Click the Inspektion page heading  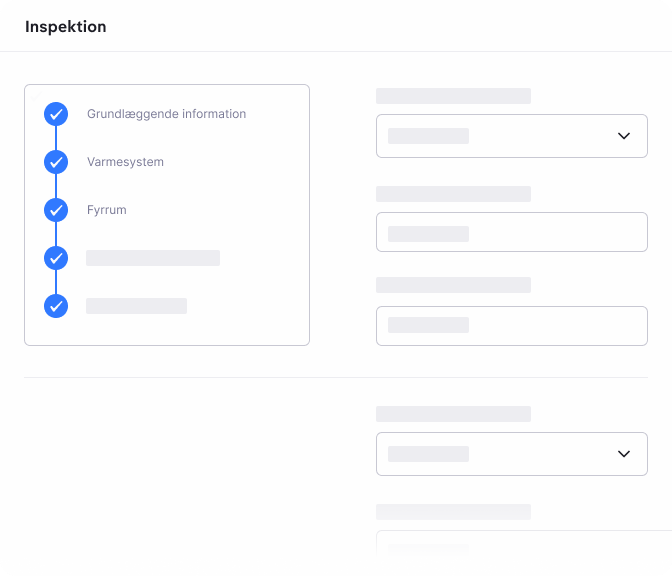(66, 27)
